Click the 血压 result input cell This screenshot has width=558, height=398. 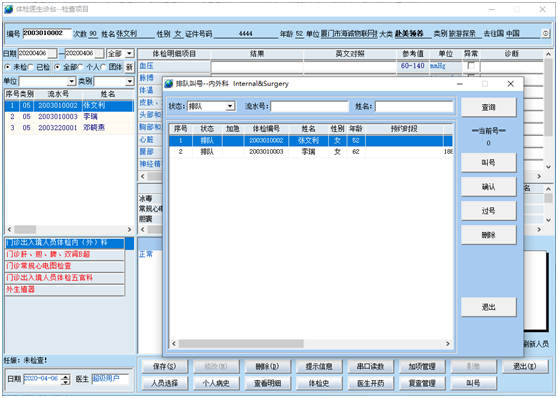(257, 66)
